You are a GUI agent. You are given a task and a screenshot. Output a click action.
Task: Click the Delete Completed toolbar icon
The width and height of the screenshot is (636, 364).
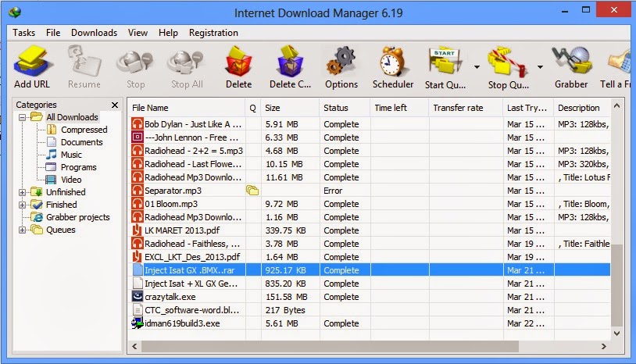tap(290, 61)
